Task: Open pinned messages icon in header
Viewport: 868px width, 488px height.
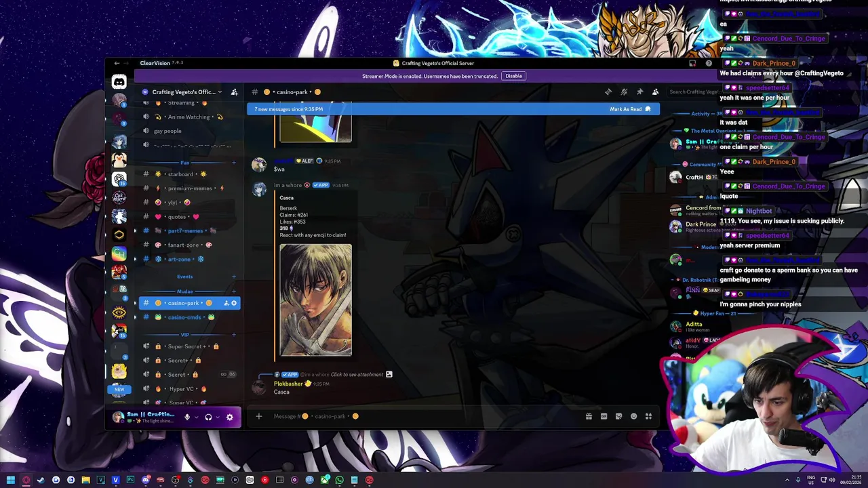Action: point(639,92)
